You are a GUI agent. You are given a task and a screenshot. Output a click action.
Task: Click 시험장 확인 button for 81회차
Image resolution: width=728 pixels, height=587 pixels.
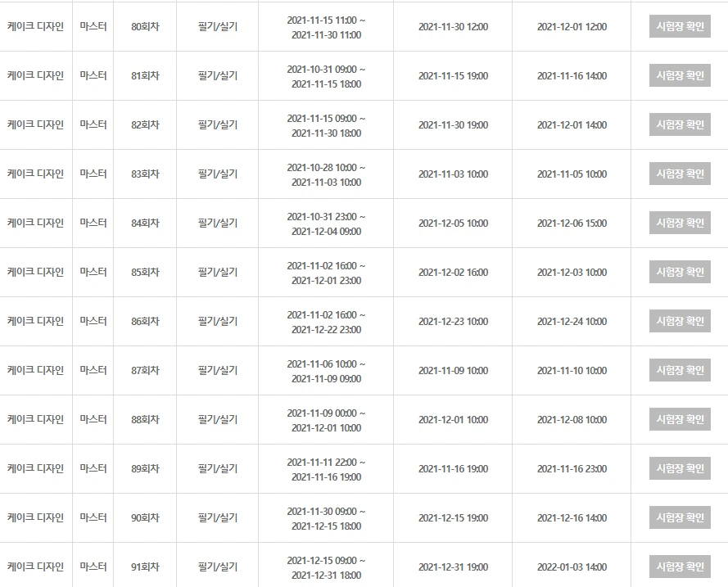click(x=680, y=75)
